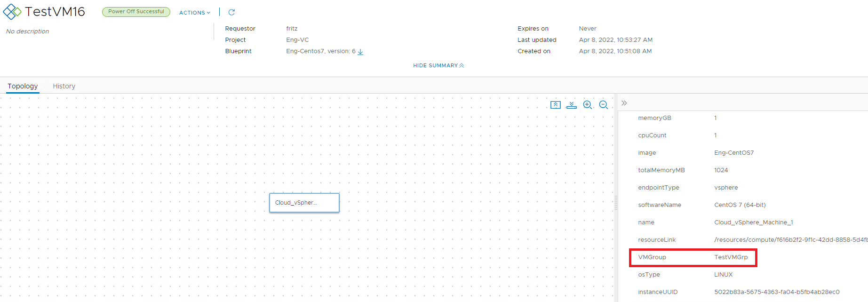Click the TestVMGrp VMGroup value
The width and height of the screenshot is (868, 302).
pos(731,257)
